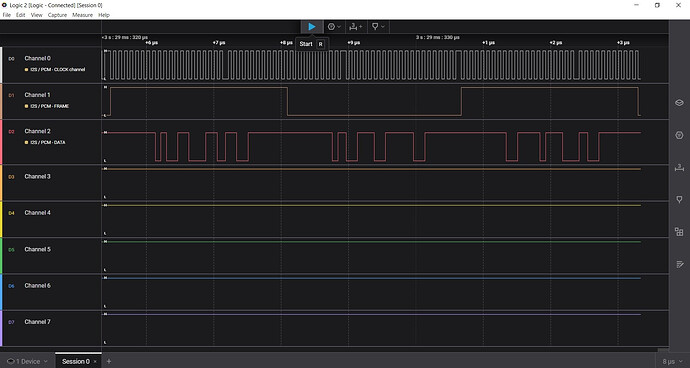
Task: Click the Channel 1 name label
Action: click(37, 95)
